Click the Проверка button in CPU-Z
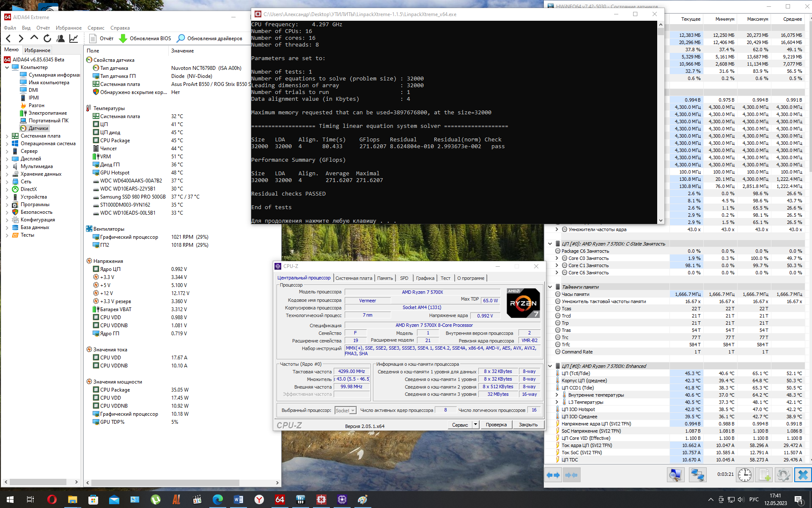The width and height of the screenshot is (812, 508). (x=496, y=425)
